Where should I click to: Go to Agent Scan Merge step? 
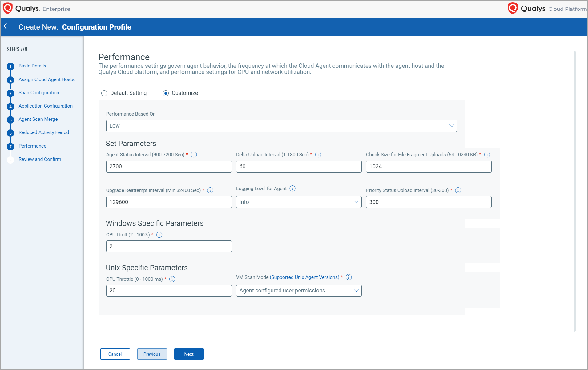point(38,119)
